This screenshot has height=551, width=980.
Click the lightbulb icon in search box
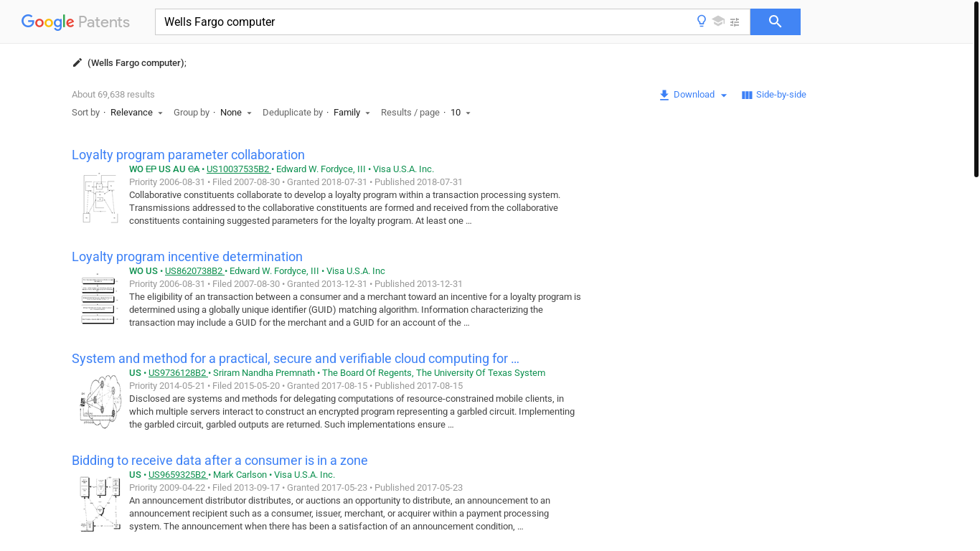tap(702, 22)
